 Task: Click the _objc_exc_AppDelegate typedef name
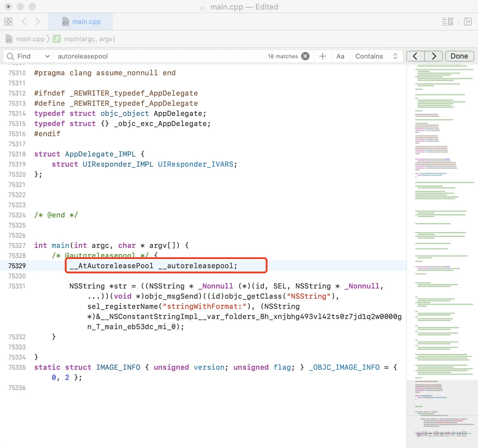(x=160, y=124)
